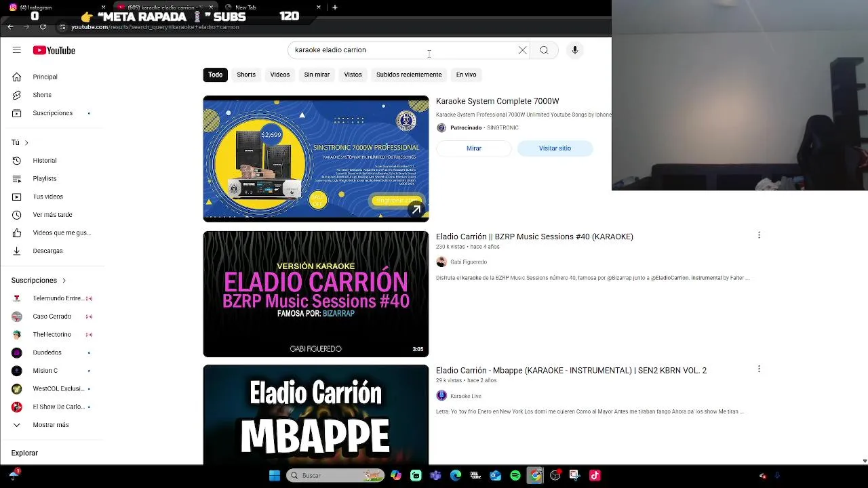This screenshot has width=868, height=488.
Task: Open Karaoke System Complete 7000W title
Action: pyautogui.click(x=497, y=101)
